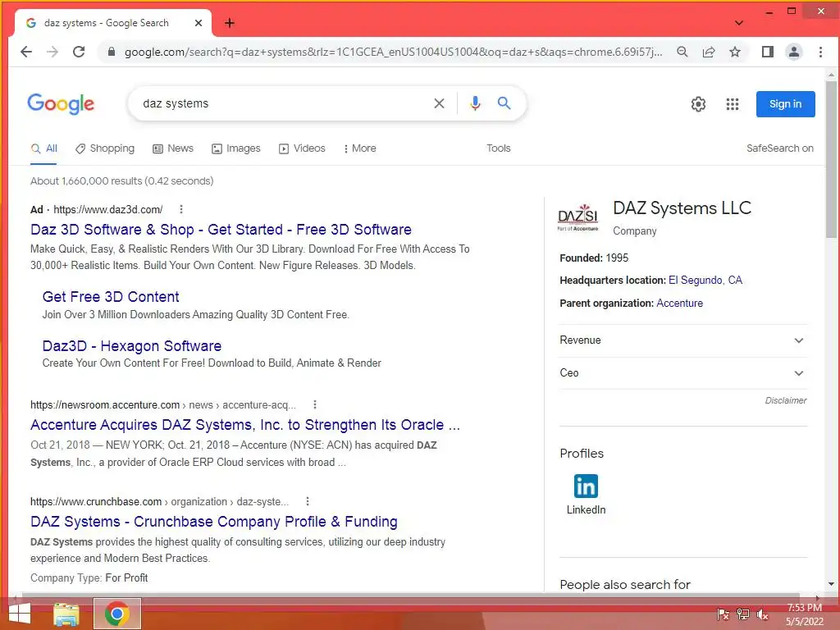Viewport: 840px width, 630px height.
Task: Open the LinkedIn profile icon
Action: pos(586,486)
